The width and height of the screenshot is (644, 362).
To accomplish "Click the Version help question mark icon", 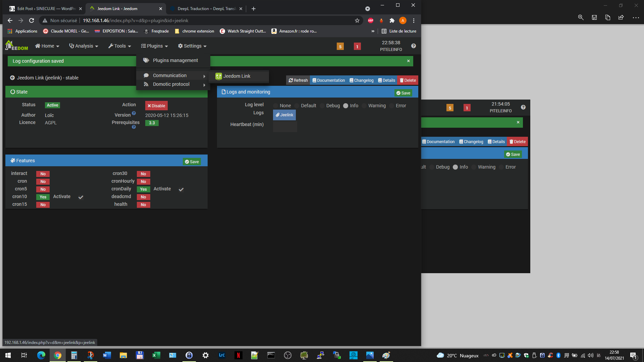I will pyautogui.click(x=134, y=113).
